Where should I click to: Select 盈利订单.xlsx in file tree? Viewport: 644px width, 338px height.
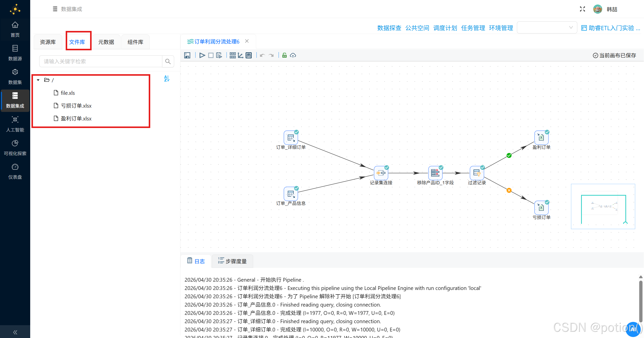[x=76, y=118]
